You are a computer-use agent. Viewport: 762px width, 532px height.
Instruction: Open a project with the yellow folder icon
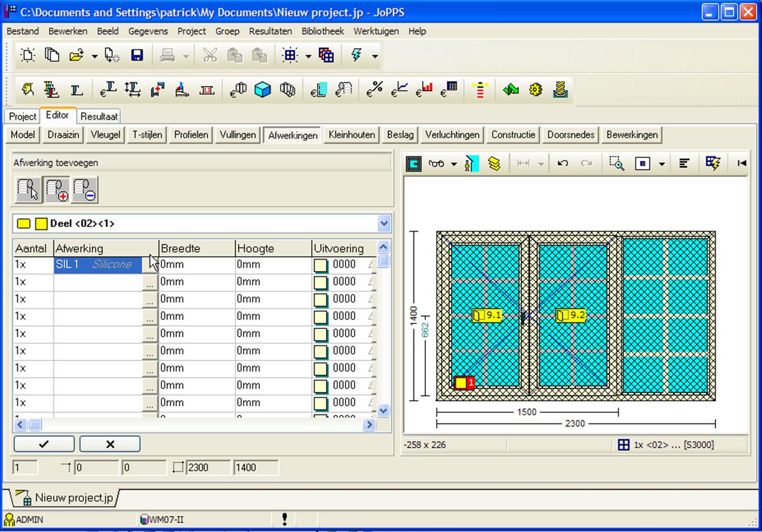pyautogui.click(x=76, y=55)
